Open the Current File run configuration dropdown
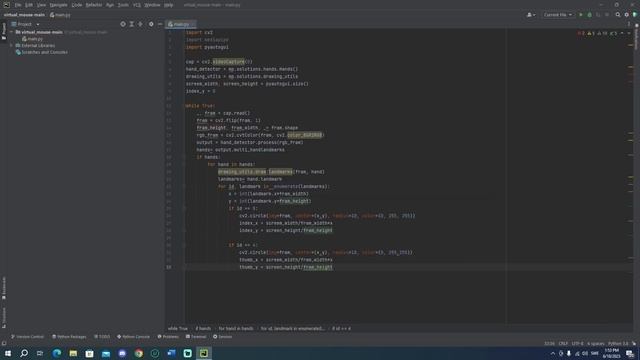Image resolution: width=640 pixels, height=360 pixels. tap(558, 15)
